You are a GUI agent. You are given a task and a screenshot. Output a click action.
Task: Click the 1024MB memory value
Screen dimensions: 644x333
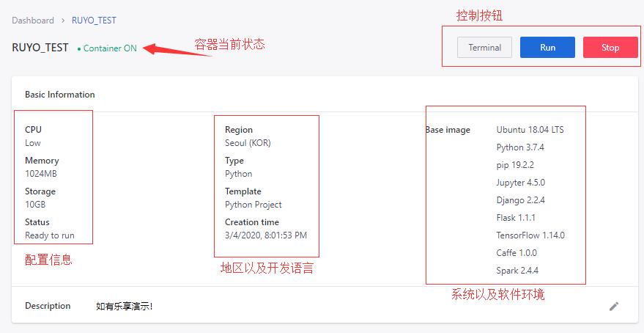[x=41, y=174]
